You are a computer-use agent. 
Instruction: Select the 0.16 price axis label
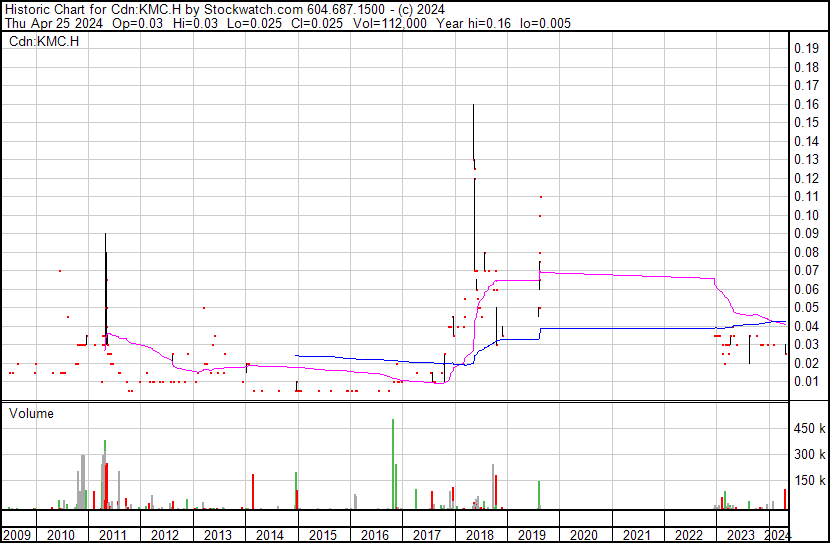click(807, 104)
